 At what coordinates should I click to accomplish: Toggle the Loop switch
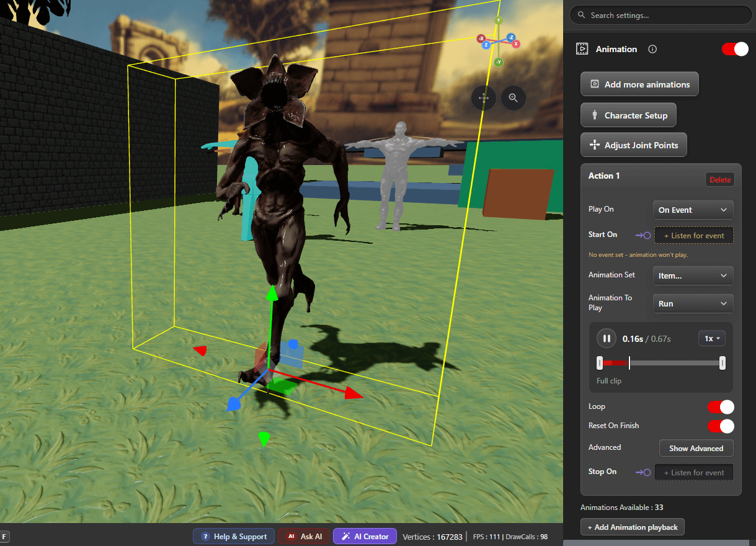721,407
